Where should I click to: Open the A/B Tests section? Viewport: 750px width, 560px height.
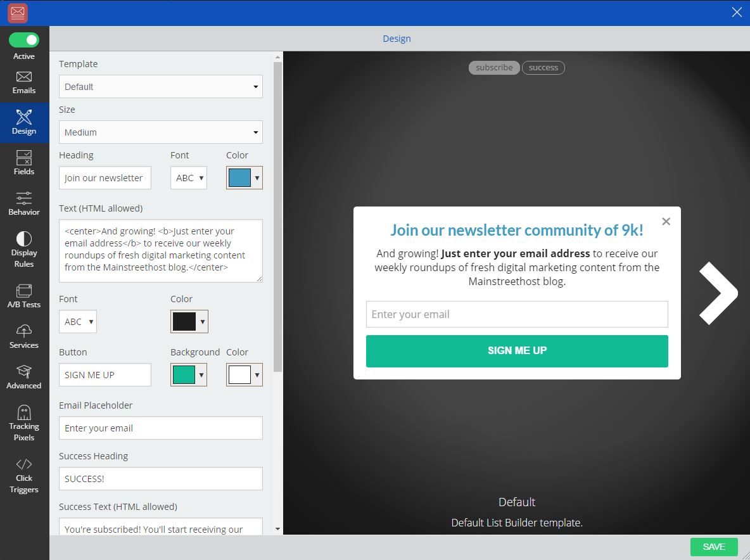coord(24,295)
